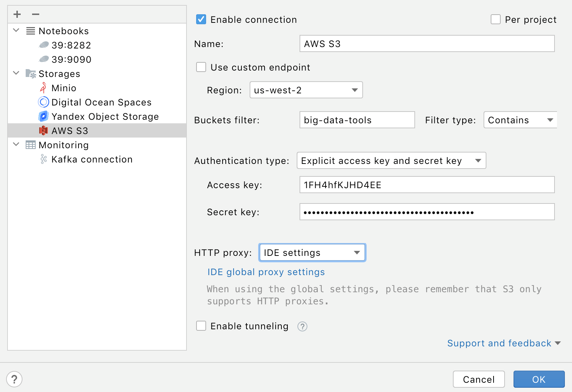This screenshot has height=392, width=572.
Task: Open dialog help button at bottom left
Action: [x=14, y=379]
